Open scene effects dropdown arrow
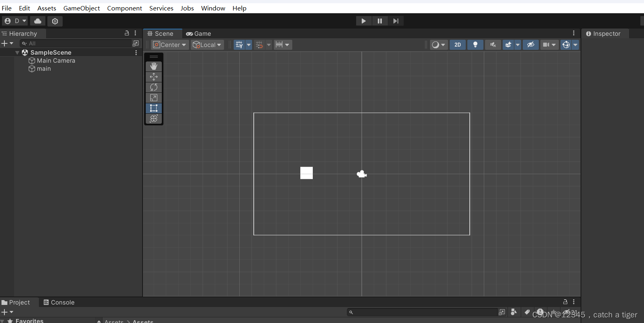Screen dimensions: 644x323 pos(518,45)
